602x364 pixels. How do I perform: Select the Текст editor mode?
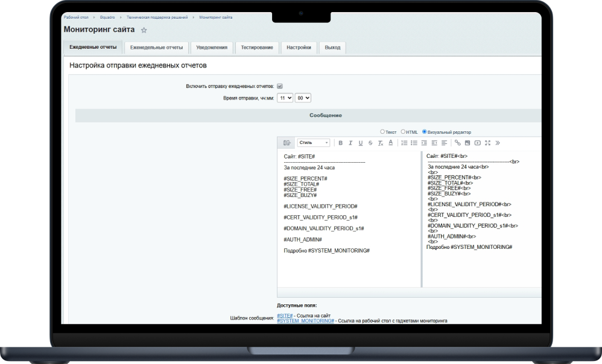[382, 131]
